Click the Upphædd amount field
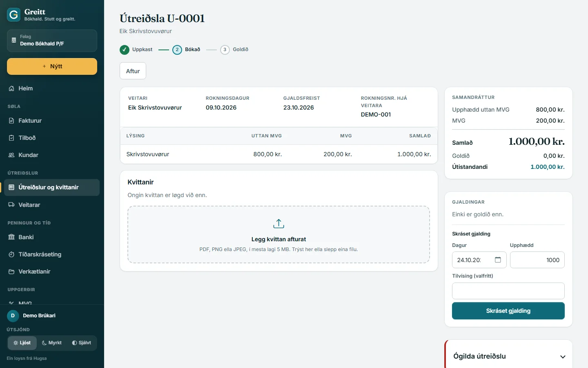The width and height of the screenshot is (588, 368). (537, 260)
